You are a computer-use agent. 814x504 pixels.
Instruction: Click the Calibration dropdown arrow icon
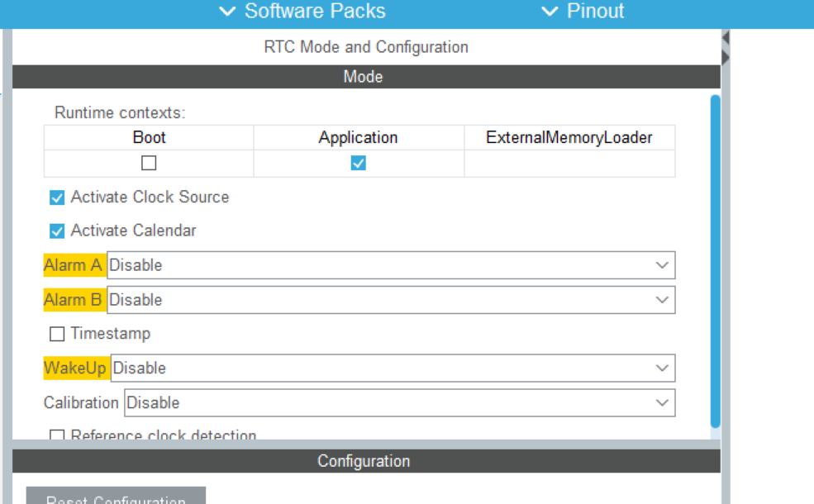662,402
